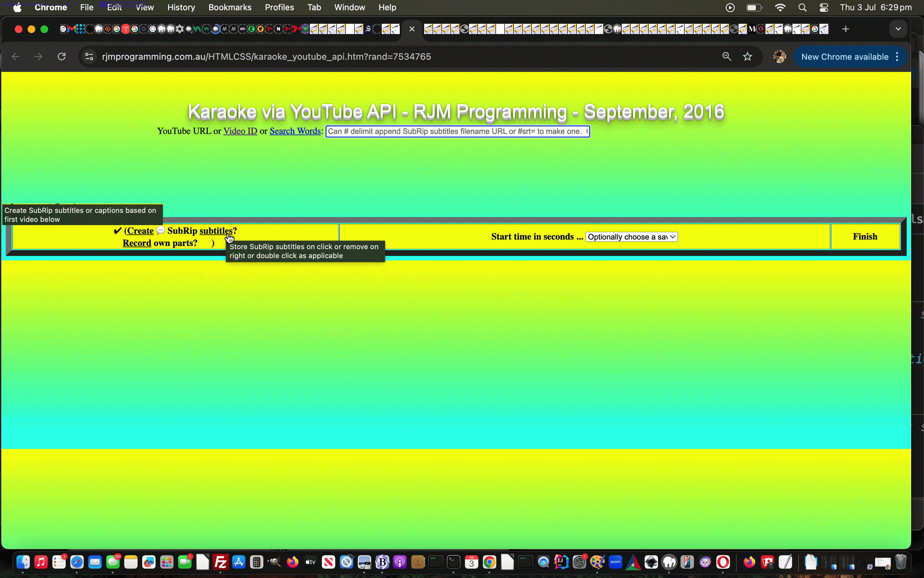Image resolution: width=924 pixels, height=578 pixels.
Task: Open Launchpad from the Dock
Action: tap(167, 562)
